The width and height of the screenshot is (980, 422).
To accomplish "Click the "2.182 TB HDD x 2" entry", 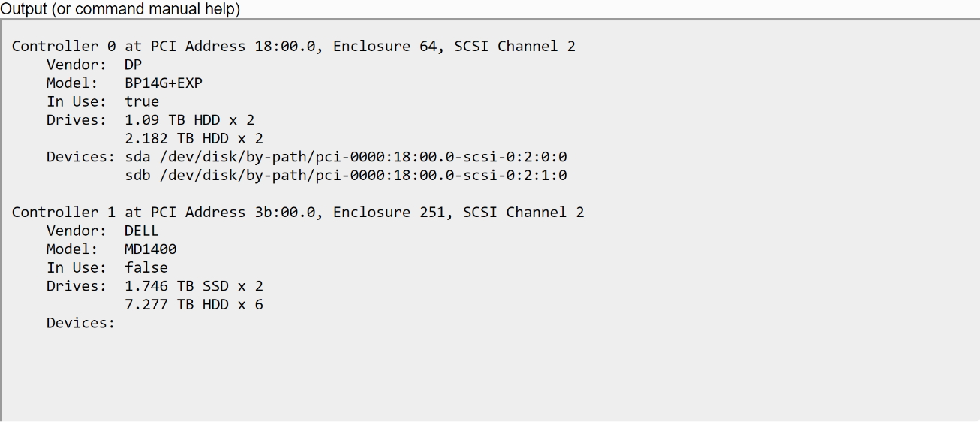I will pyautogui.click(x=194, y=138).
